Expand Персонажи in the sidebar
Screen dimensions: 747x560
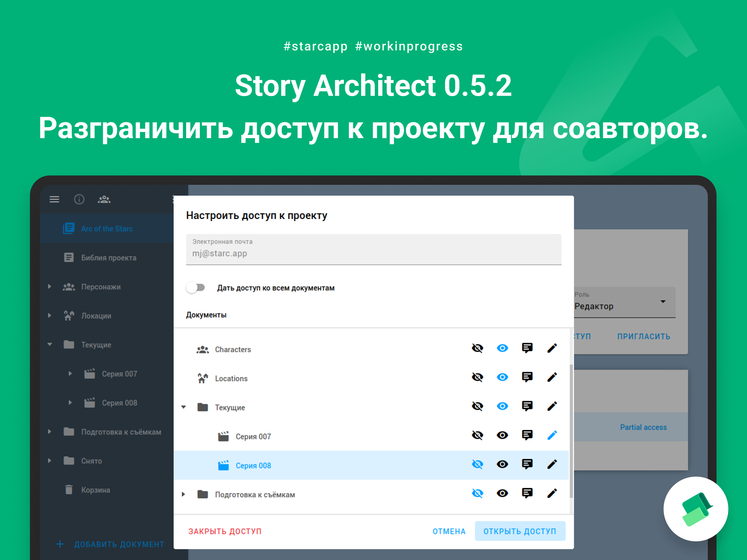tap(49, 287)
